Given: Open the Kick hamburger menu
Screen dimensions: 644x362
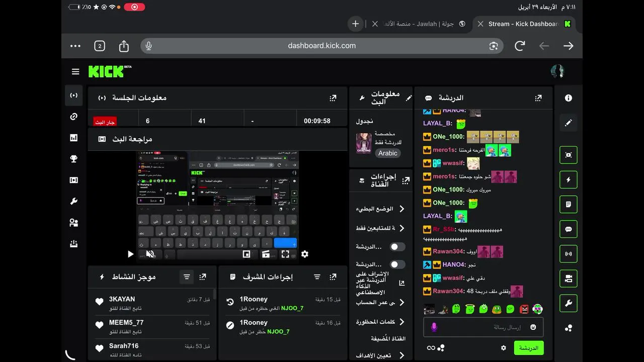Looking at the screenshot, I should [x=75, y=72].
